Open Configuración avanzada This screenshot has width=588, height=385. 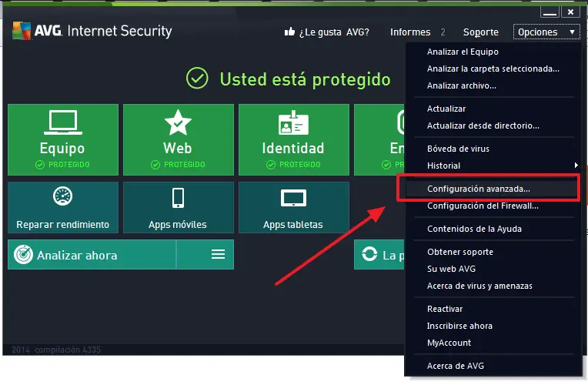[479, 189]
